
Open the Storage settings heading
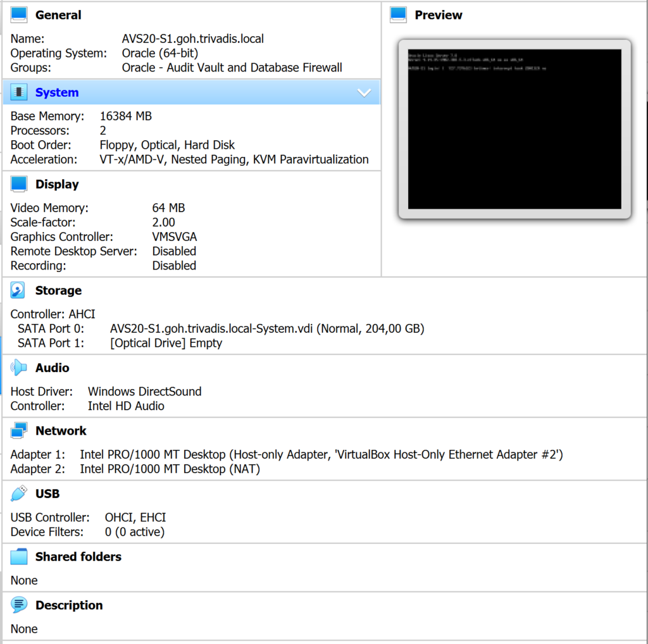click(58, 290)
